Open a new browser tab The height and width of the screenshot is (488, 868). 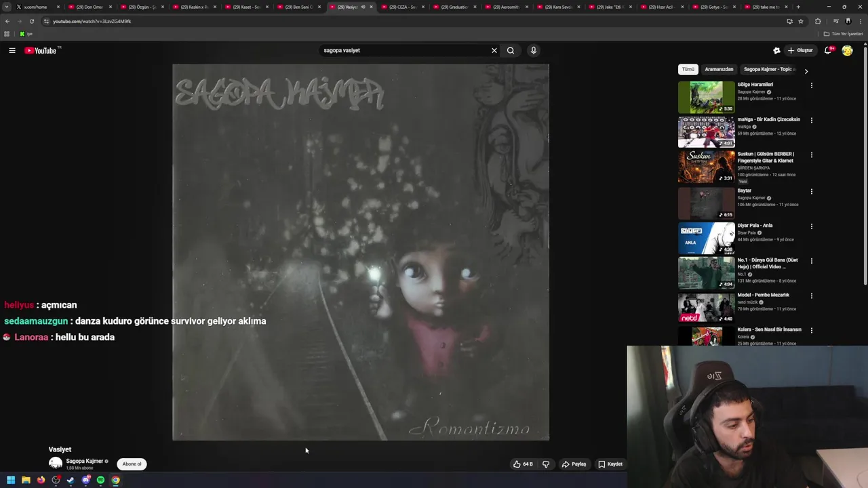click(x=798, y=7)
